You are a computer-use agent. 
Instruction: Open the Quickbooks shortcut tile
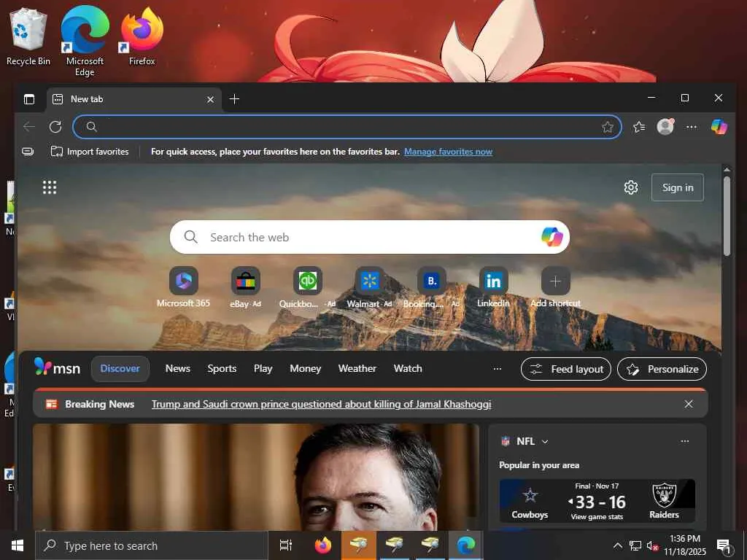coord(307,287)
